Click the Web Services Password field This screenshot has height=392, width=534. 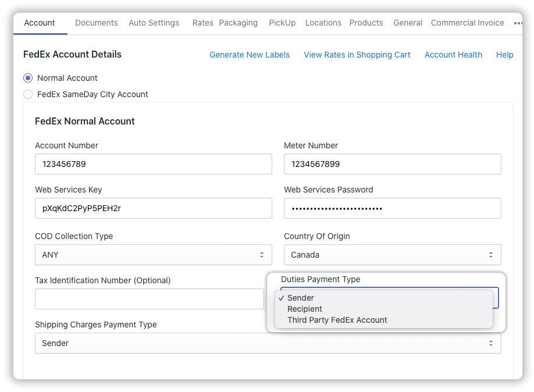(392, 208)
